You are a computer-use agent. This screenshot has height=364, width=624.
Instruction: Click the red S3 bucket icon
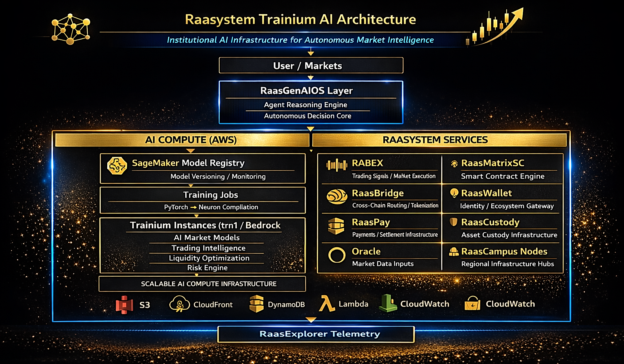(x=124, y=304)
